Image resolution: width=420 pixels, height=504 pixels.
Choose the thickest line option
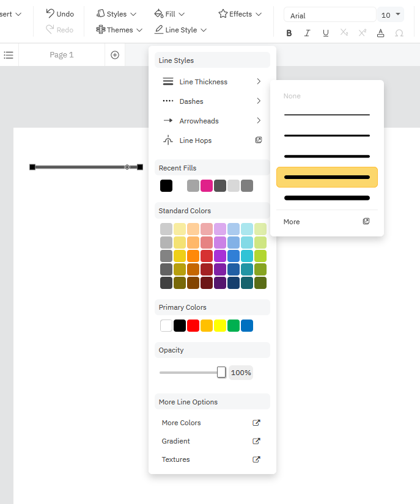pyautogui.click(x=327, y=198)
